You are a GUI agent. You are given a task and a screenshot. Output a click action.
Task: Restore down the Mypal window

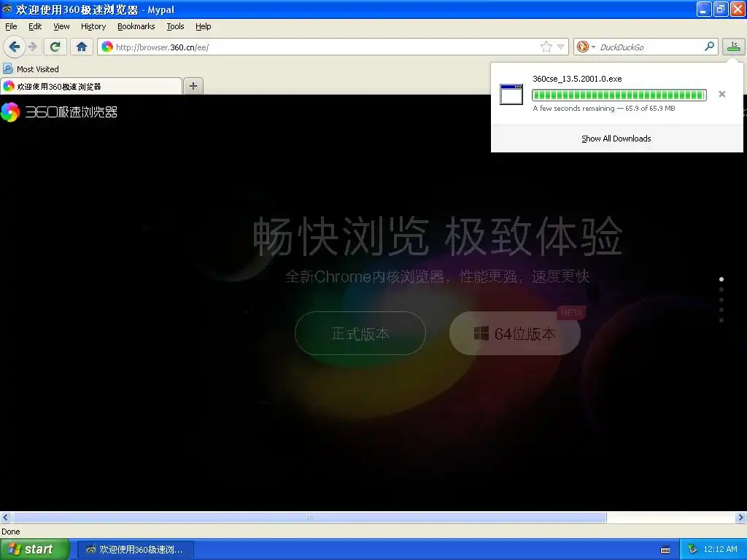coord(721,9)
